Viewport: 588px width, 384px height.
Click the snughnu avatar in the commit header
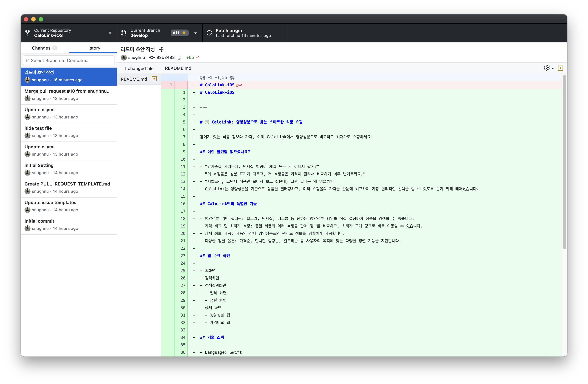(124, 58)
